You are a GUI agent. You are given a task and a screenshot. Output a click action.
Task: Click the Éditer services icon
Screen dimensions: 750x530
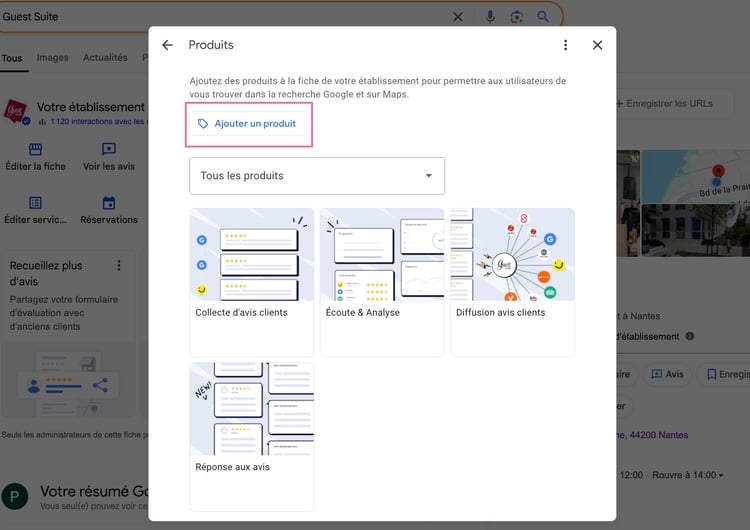pos(35,204)
